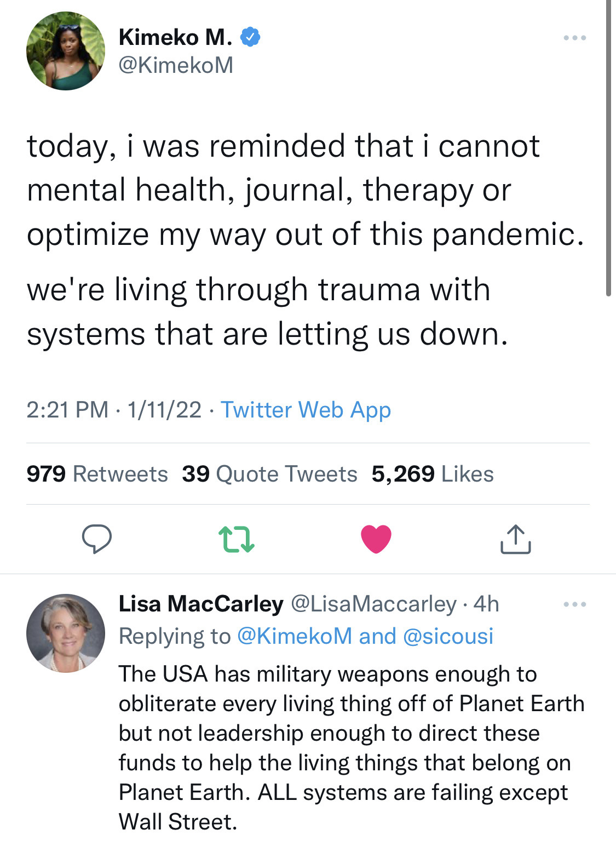Click the 4h timestamp on Lisa's reply
Screen dimensions: 616x841
pos(486,604)
